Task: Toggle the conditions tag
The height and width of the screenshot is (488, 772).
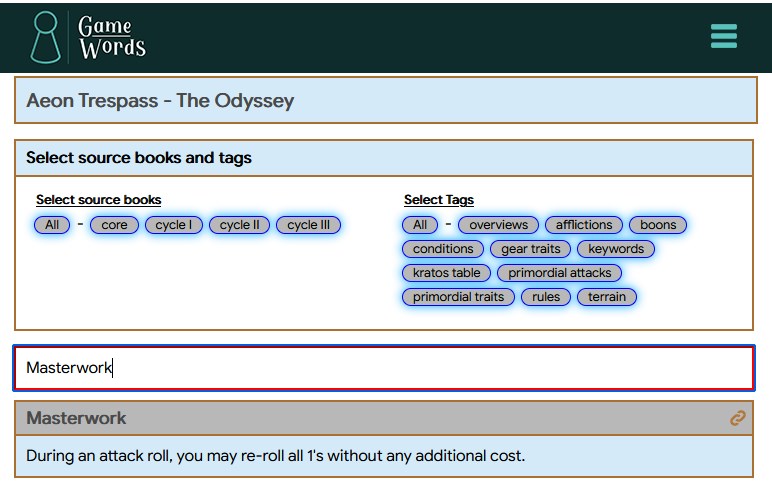Action: coord(443,249)
